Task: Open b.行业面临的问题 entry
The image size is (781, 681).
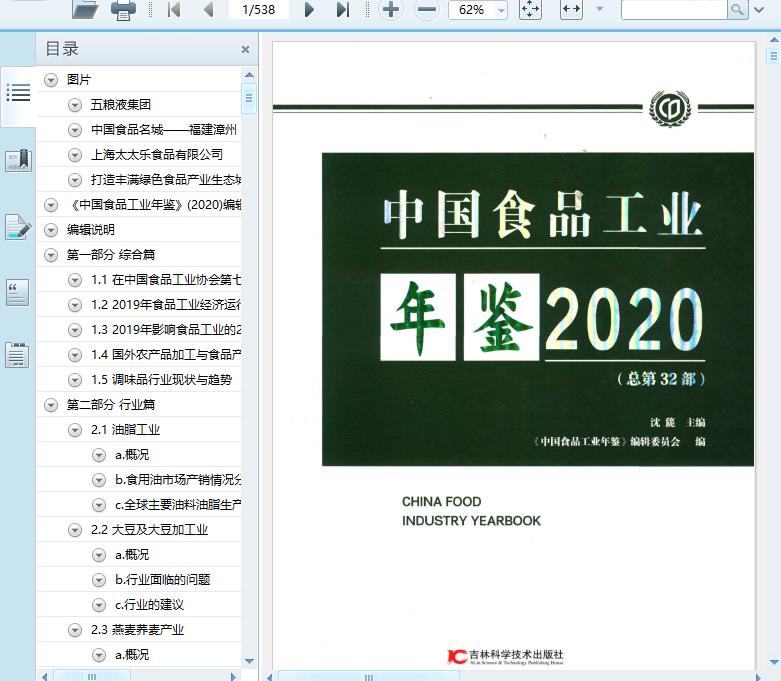Action: [x=162, y=580]
